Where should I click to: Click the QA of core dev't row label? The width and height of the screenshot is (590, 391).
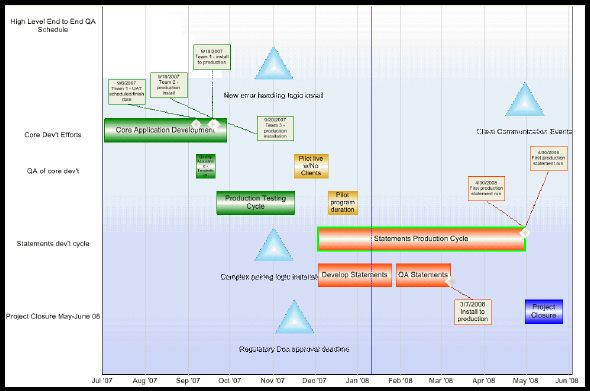click(x=53, y=171)
